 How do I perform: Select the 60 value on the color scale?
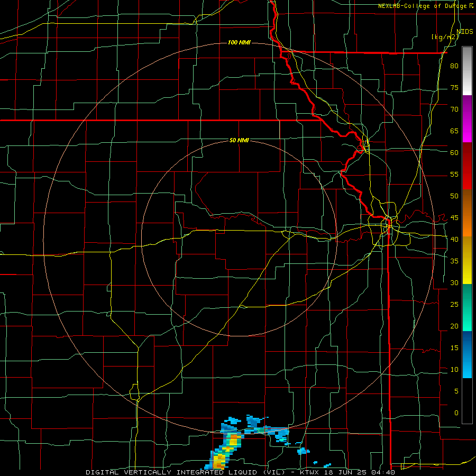coord(454,153)
